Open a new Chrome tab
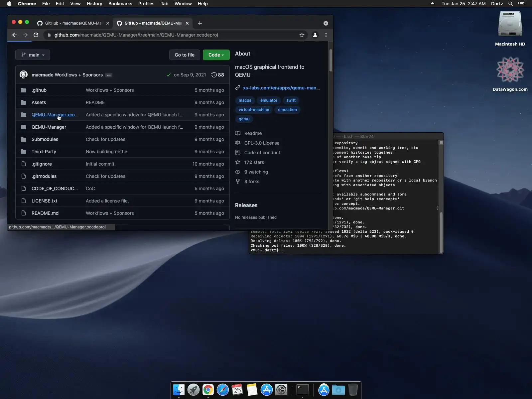The image size is (532, 399). (200, 23)
